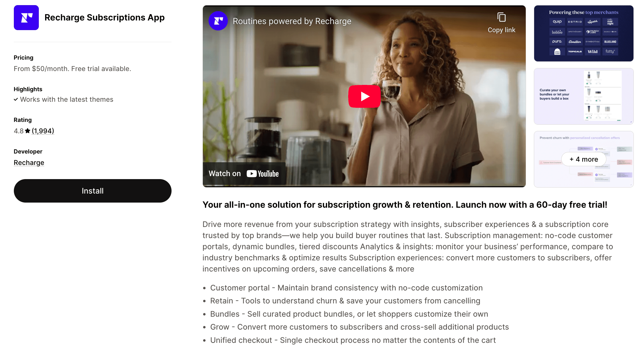Click the Recharge app logo icon

(x=26, y=17)
